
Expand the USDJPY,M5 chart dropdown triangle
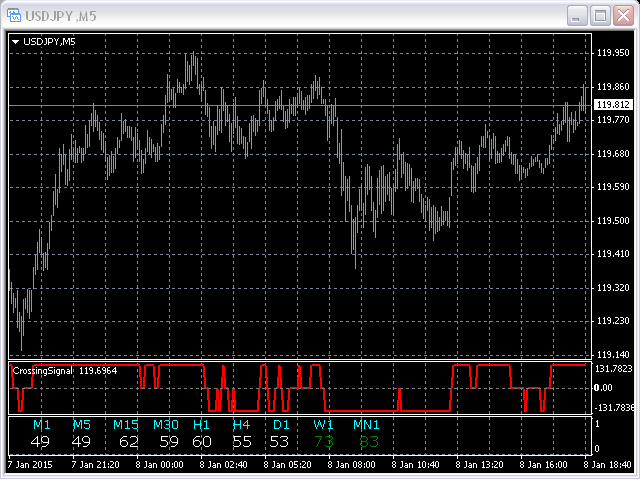coord(16,42)
